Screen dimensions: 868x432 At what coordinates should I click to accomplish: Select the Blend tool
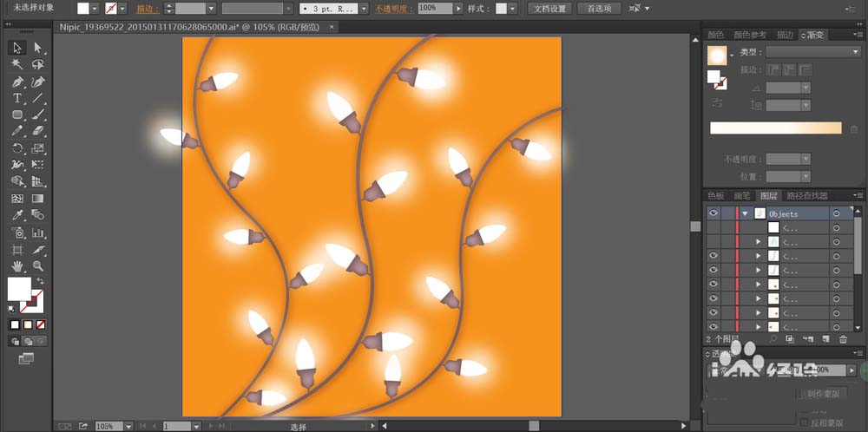(37, 215)
